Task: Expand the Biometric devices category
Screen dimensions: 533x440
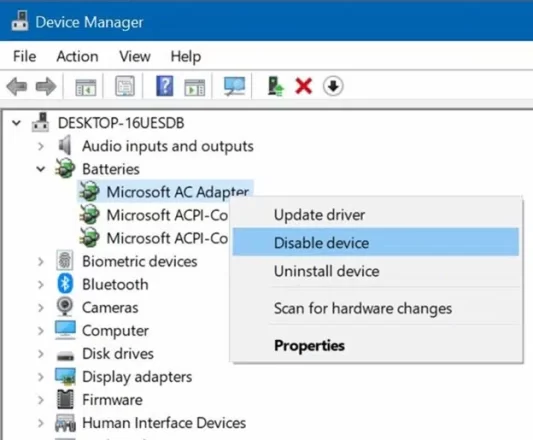Action: coord(40,261)
